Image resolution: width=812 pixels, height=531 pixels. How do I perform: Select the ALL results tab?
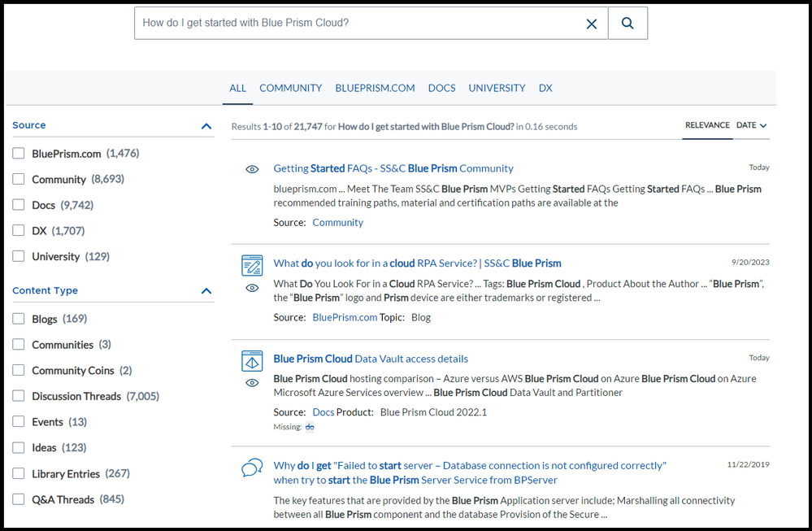(x=237, y=88)
